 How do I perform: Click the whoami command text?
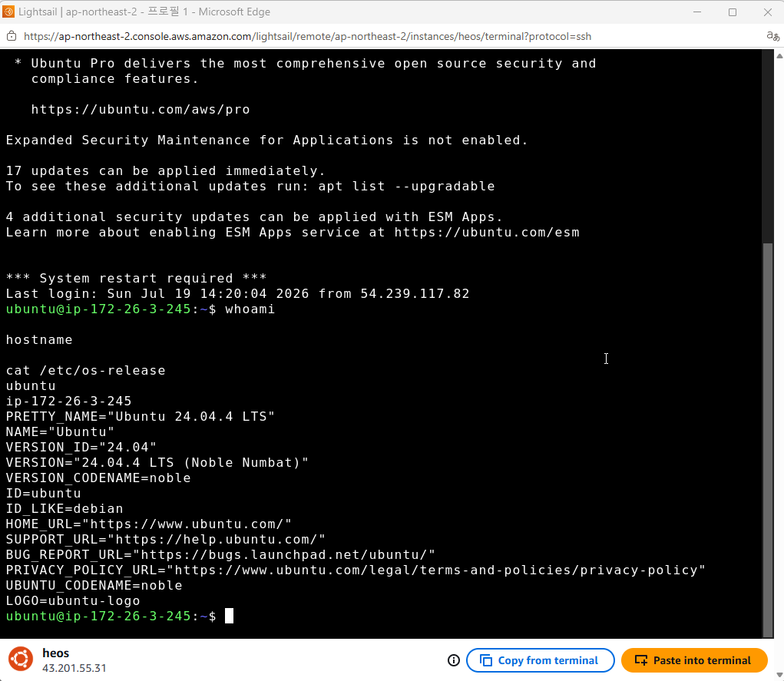tap(250, 309)
